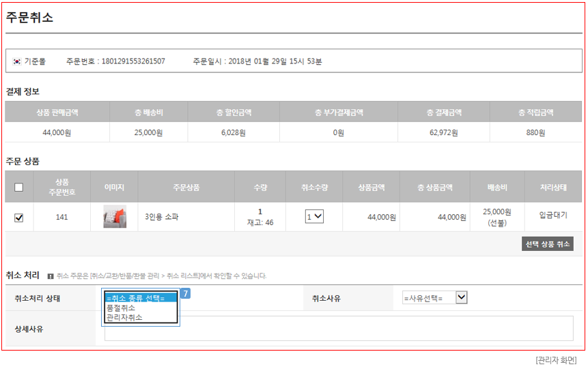The image size is (588, 369).
Task: Click the info icon next to 취소 처리
Action: click(x=51, y=276)
